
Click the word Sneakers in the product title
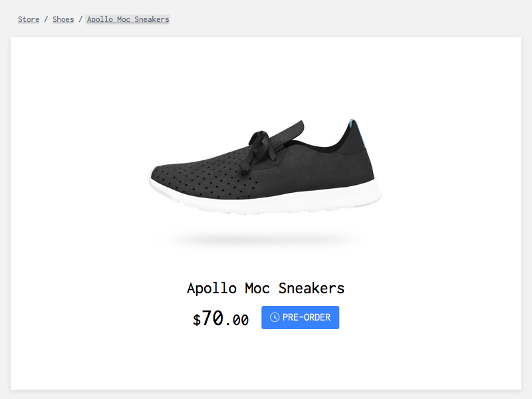coord(311,289)
